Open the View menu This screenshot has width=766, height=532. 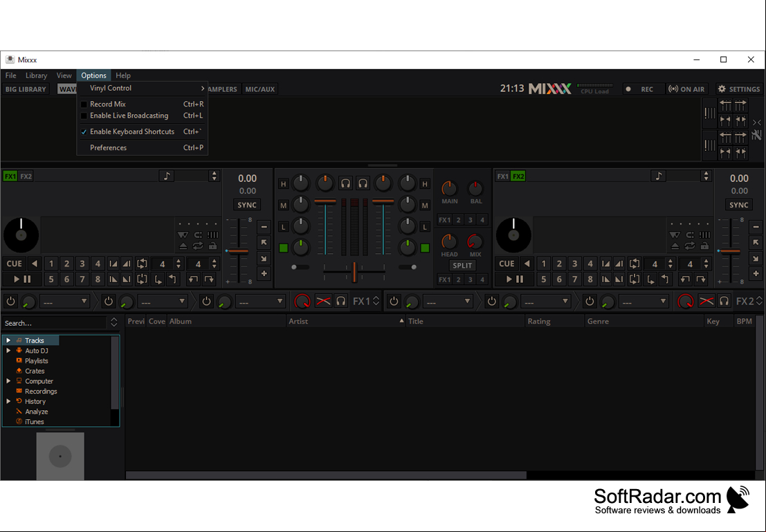[x=64, y=75]
